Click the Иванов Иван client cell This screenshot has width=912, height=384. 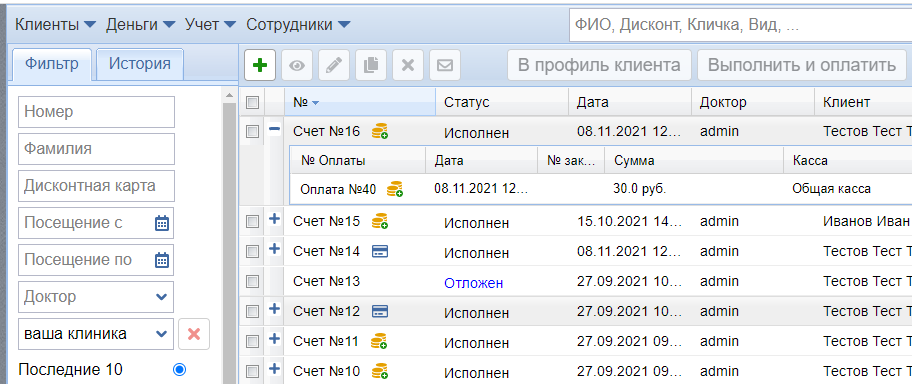[866, 221]
